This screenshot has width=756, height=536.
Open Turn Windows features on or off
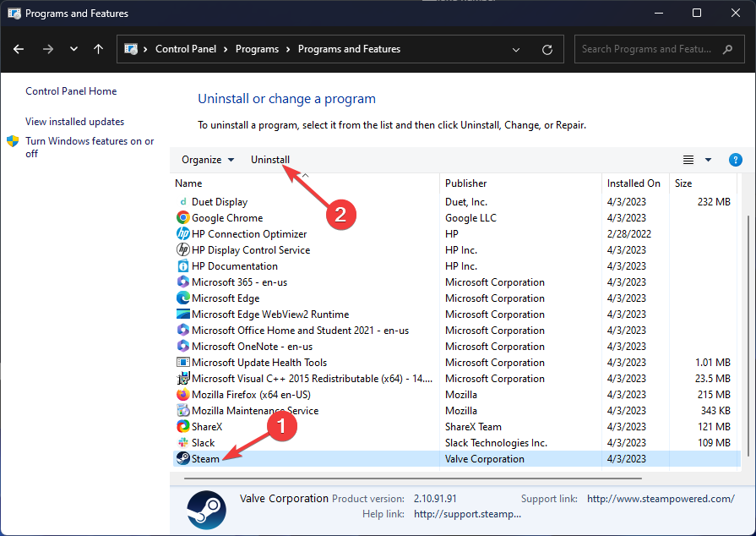(90, 147)
